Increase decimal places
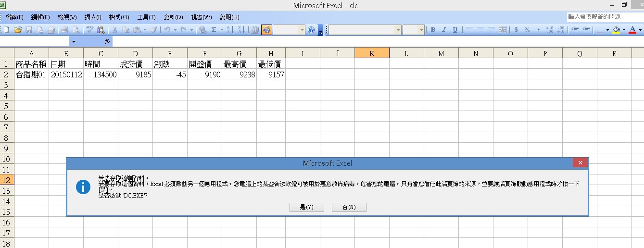The image size is (644, 248). click(549, 30)
